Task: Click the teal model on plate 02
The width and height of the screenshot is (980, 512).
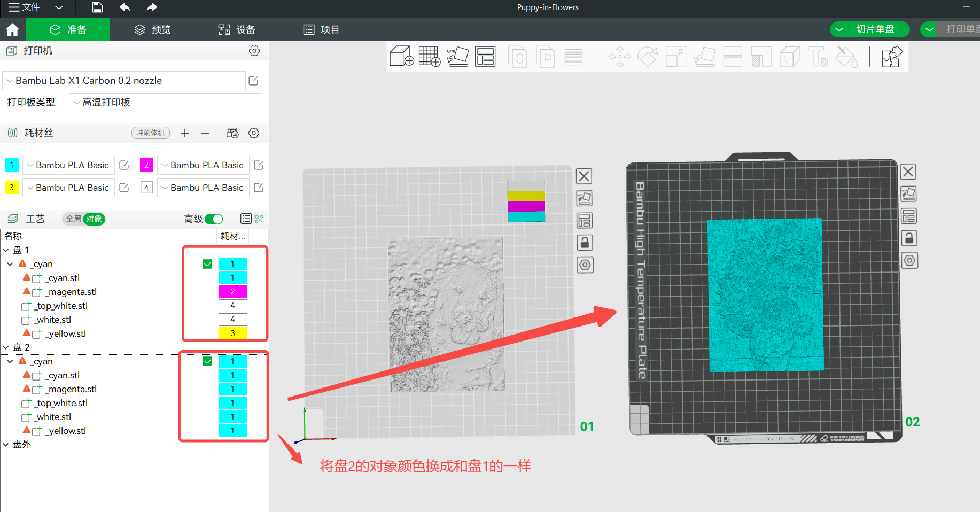Action: [x=766, y=294]
